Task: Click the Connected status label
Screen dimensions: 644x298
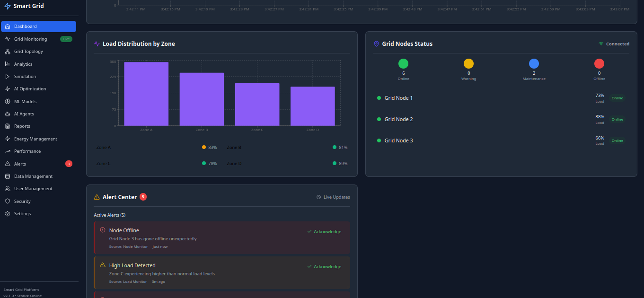Action: (618, 44)
